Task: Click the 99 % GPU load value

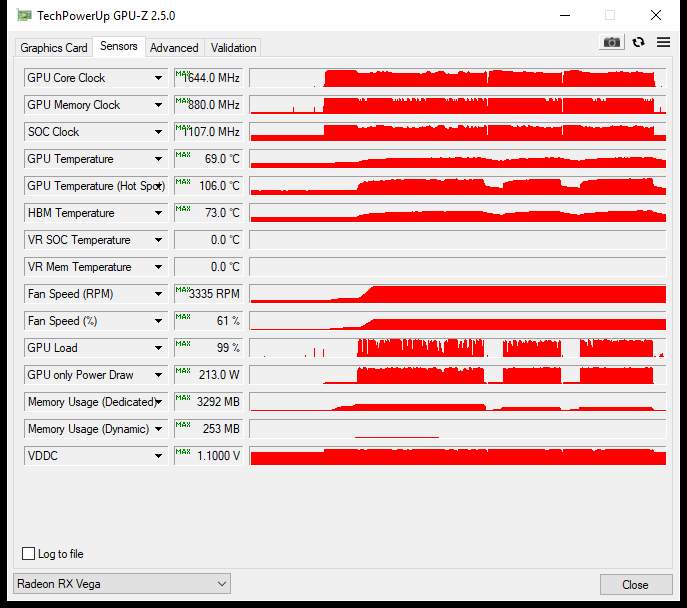Action: (x=209, y=348)
